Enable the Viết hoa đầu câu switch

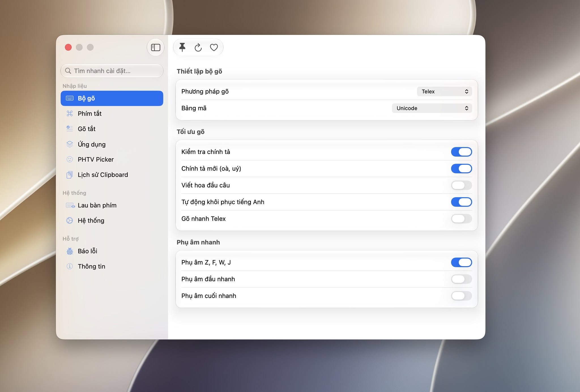click(x=461, y=185)
